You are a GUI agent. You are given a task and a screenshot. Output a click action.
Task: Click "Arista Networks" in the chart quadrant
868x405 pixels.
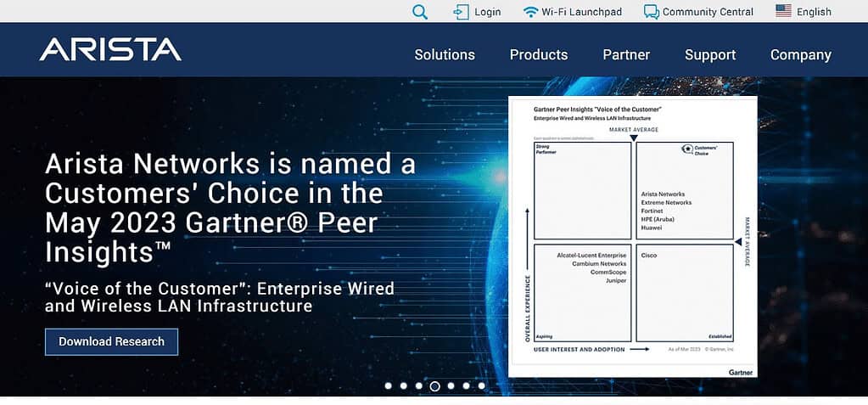tap(663, 194)
